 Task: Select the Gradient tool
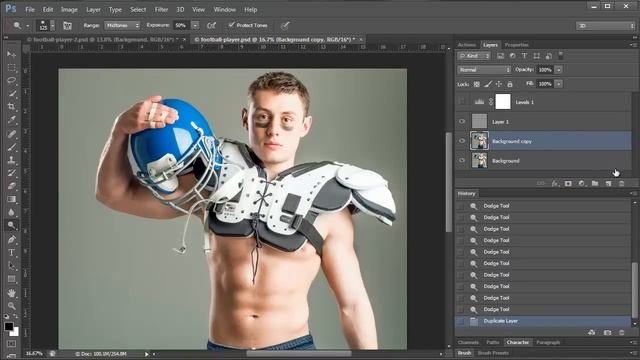coord(11,199)
